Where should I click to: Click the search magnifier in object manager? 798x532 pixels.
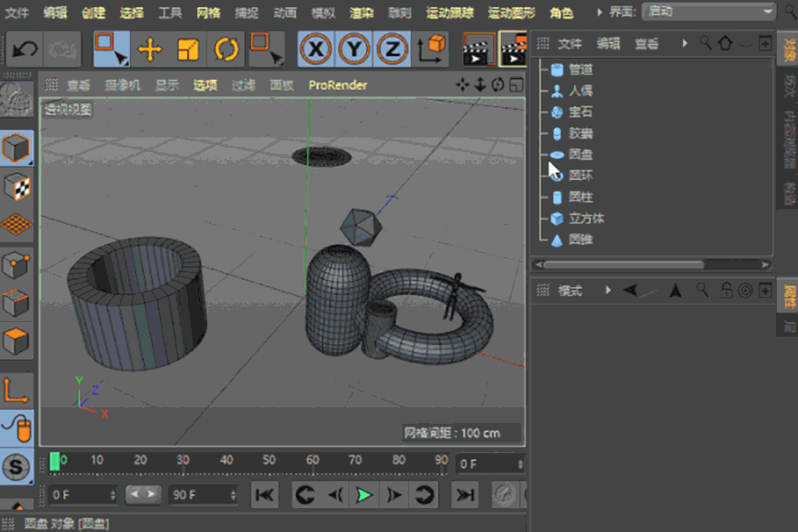click(705, 43)
